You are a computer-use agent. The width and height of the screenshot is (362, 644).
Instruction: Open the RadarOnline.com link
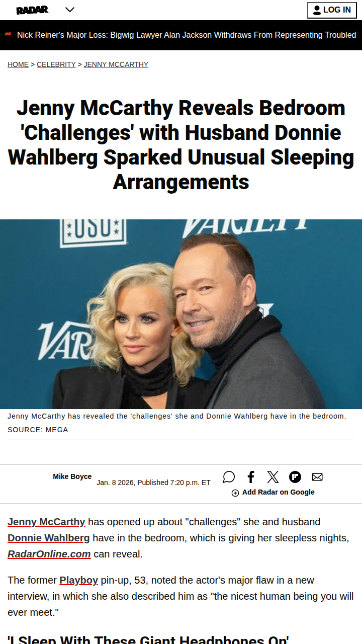49,554
